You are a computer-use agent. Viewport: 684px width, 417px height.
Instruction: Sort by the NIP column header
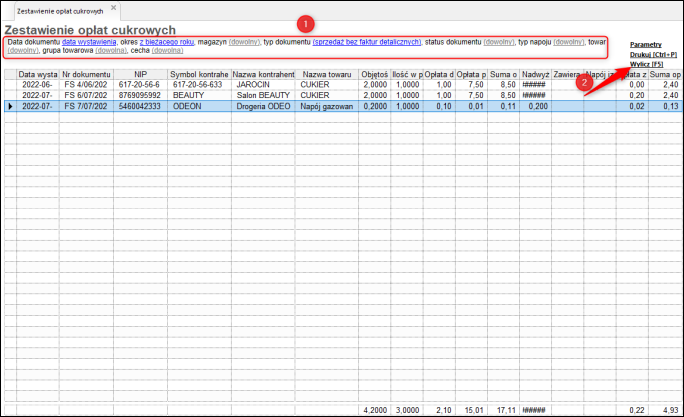[140, 74]
